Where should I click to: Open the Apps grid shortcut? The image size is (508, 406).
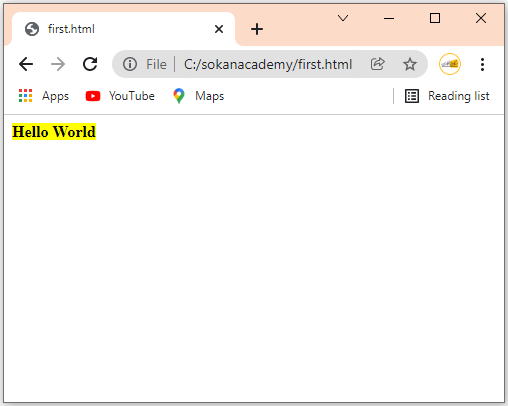coord(44,96)
